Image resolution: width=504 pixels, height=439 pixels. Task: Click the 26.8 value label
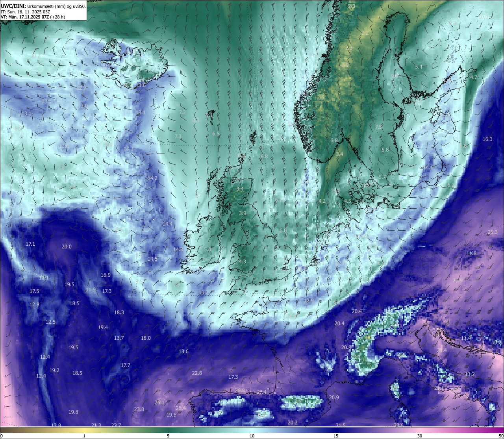240,391
